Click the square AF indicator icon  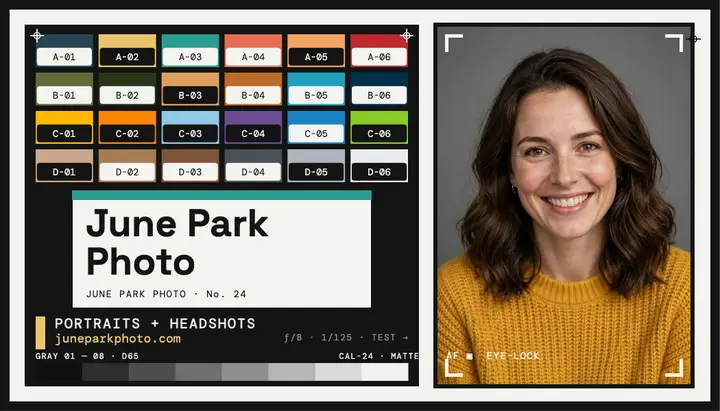coord(469,356)
